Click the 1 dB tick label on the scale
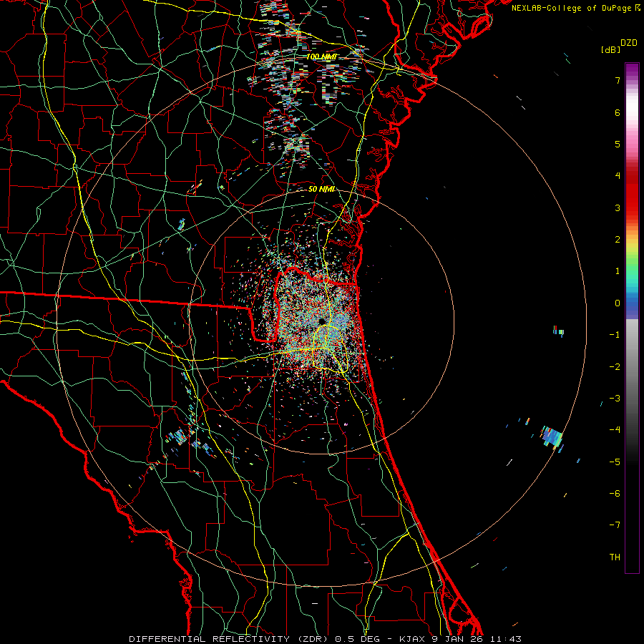The width and height of the screenshot is (644, 644). (618, 271)
